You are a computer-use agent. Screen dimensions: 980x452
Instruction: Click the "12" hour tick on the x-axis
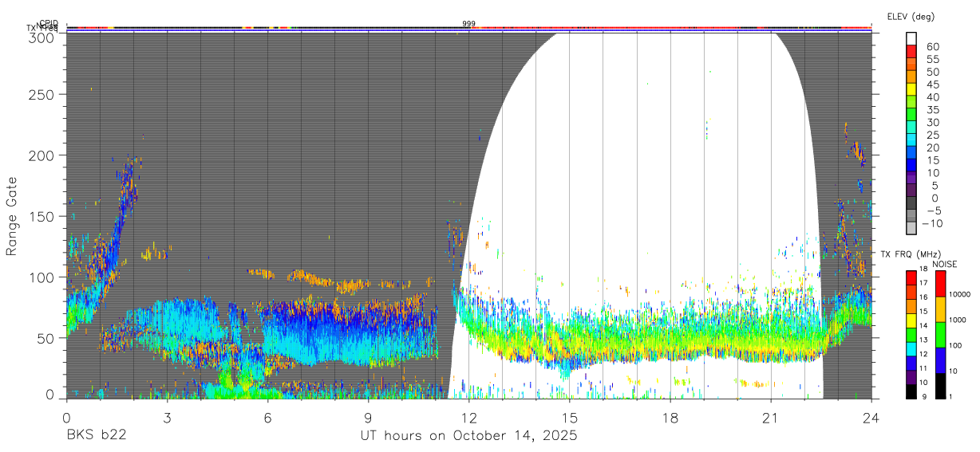point(468,417)
